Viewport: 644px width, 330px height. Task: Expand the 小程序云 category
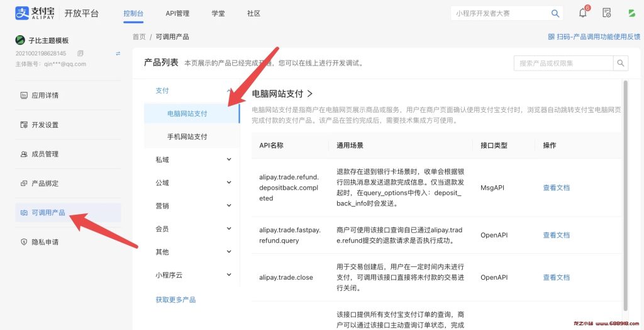pyautogui.click(x=229, y=275)
